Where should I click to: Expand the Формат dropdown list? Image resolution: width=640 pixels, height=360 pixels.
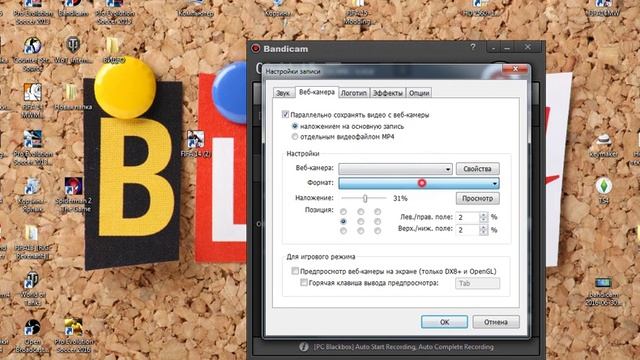[419, 183]
